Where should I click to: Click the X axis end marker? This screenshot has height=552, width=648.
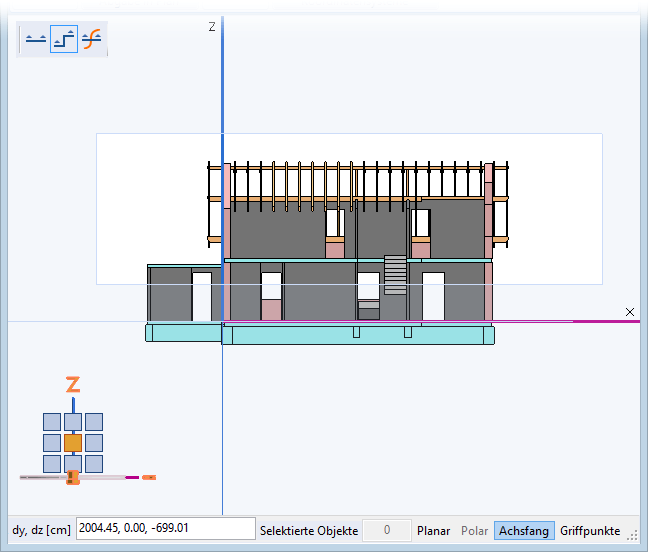coord(629,312)
